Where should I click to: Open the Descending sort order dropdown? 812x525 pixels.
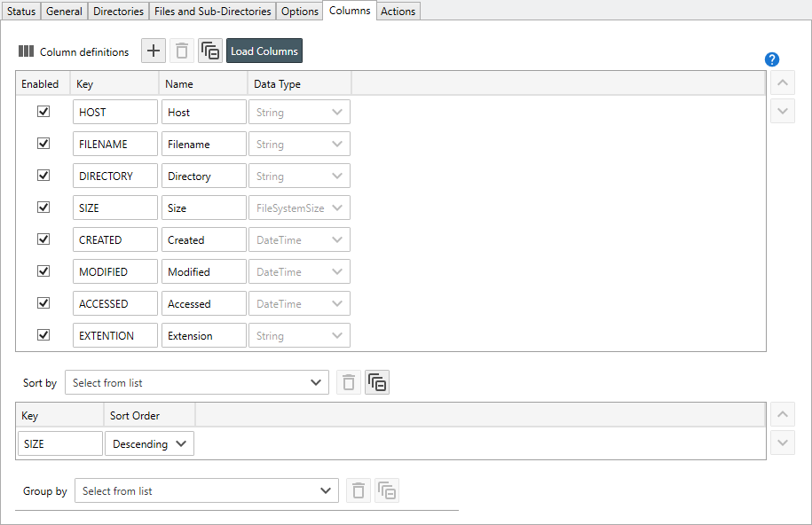pyautogui.click(x=149, y=444)
